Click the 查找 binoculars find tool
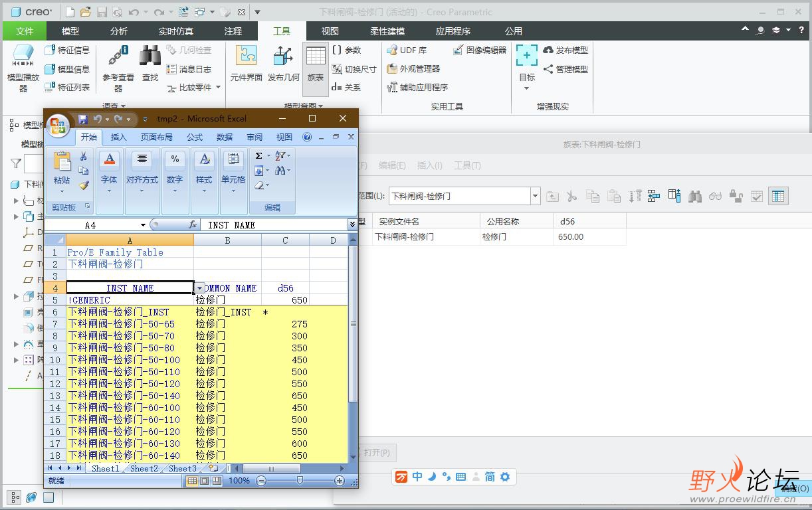This screenshot has height=510, width=812. [x=150, y=64]
